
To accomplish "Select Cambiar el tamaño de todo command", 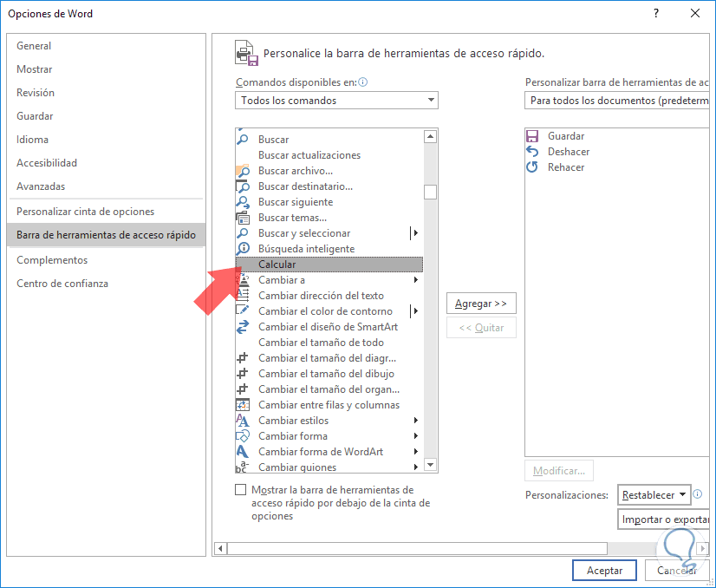I will (329, 343).
